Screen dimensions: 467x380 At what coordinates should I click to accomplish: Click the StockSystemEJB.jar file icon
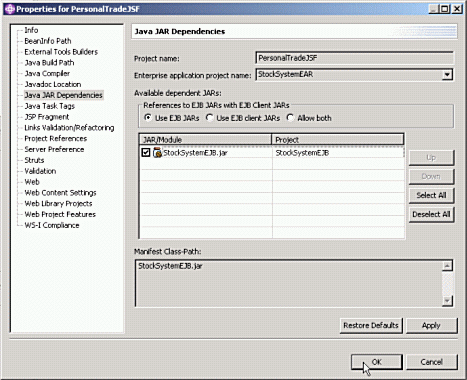point(157,153)
